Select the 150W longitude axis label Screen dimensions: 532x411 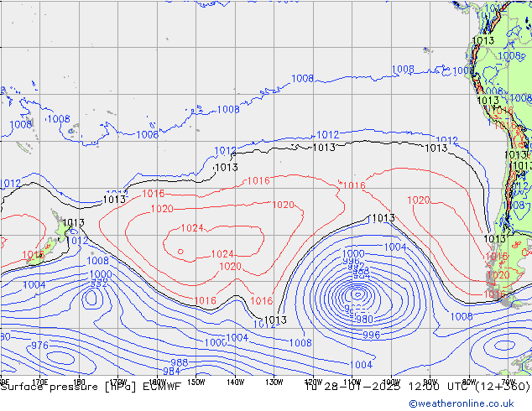196,380
